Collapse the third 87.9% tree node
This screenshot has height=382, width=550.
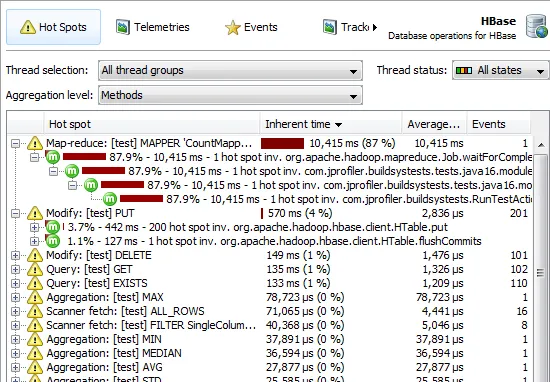[x=72, y=185]
